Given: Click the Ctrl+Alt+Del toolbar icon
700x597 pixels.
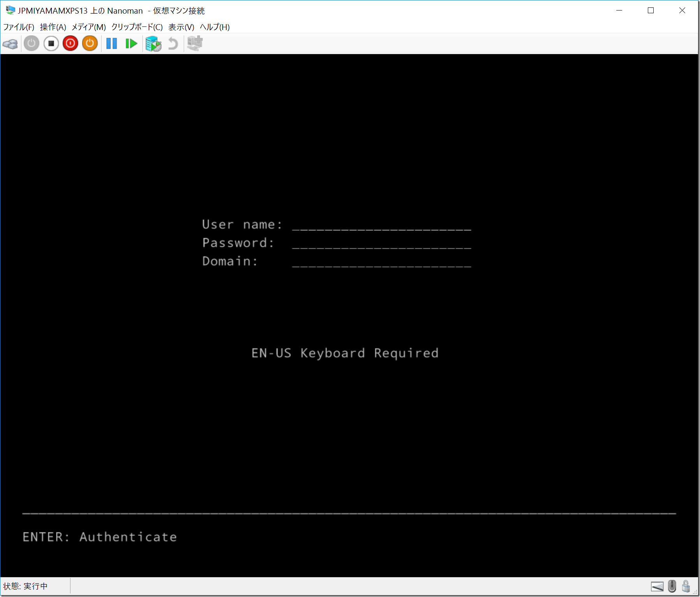Looking at the screenshot, I should coord(10,44).
